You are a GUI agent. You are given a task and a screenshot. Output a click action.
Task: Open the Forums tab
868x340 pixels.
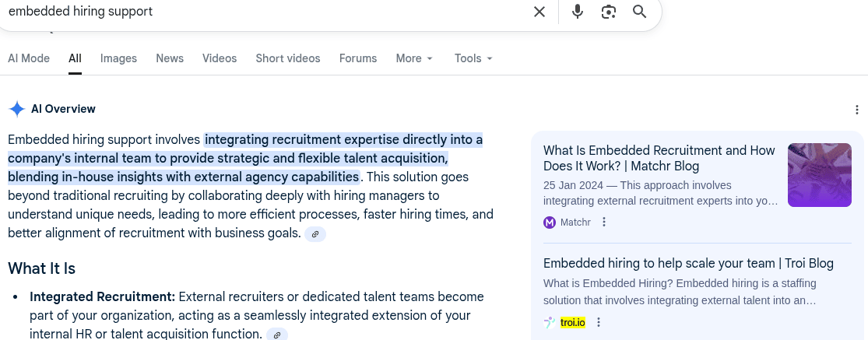click(358, 58)
